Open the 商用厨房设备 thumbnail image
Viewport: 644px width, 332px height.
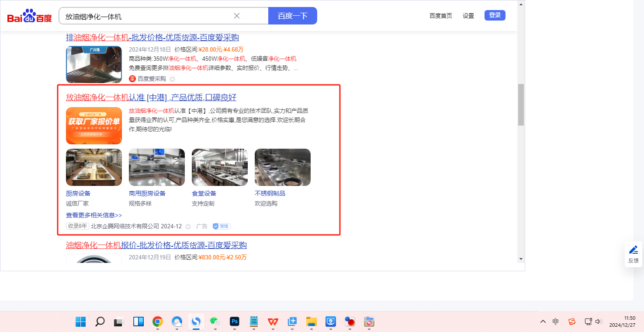pyautogui.click(x=157, y=167)
